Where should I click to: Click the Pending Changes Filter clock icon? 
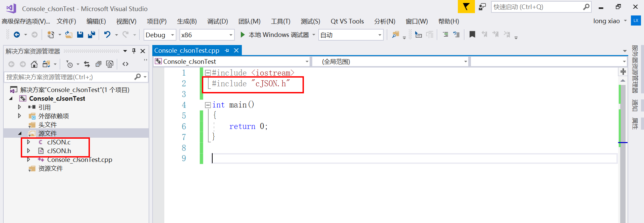(x=69, y=64)
